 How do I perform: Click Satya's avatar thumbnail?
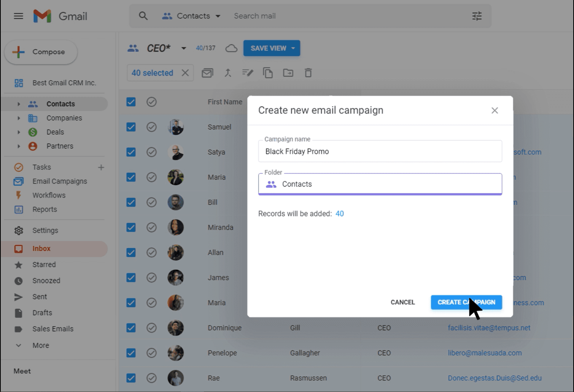pyautogui.click(x=176, y=152)
